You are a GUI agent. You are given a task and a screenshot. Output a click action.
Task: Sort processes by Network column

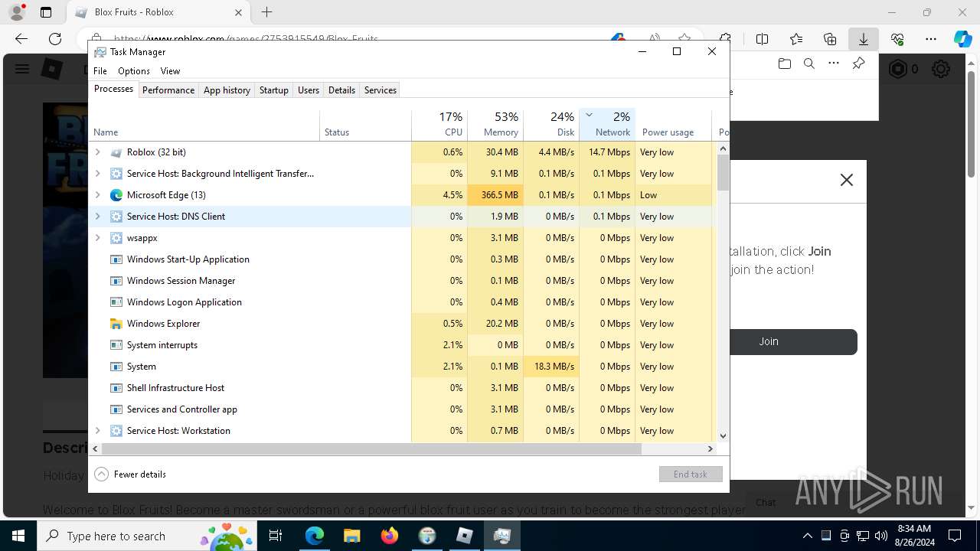(607, 125)
